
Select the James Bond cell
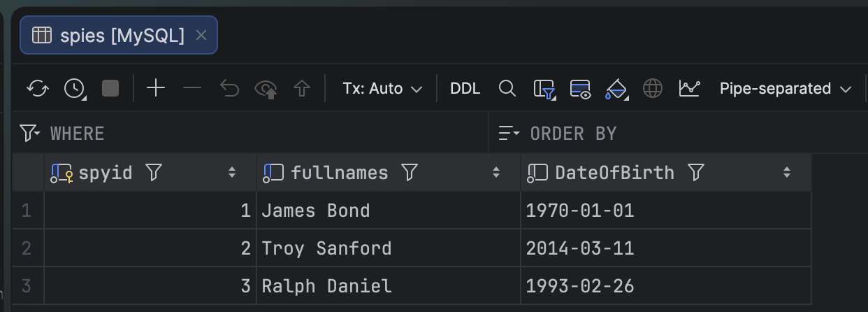(x=389, y=211)
